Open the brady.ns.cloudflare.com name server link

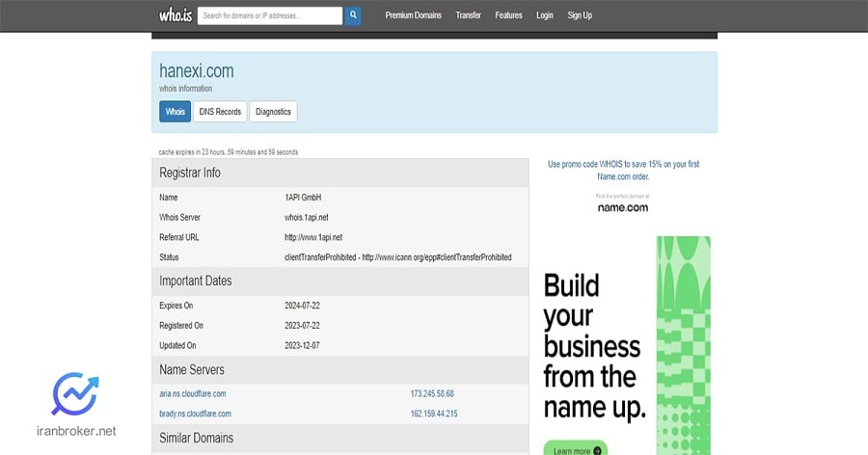coord(196,414)
